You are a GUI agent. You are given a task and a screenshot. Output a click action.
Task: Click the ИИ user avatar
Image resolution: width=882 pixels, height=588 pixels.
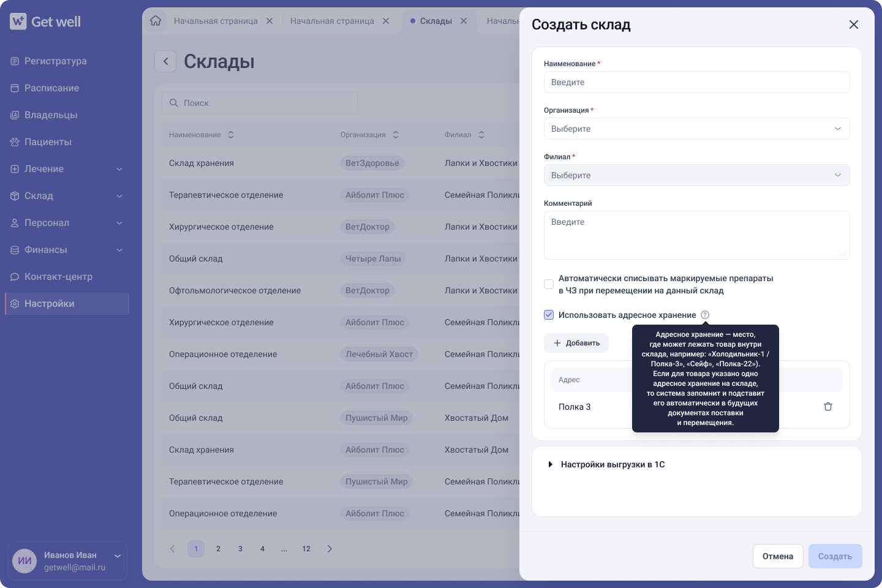tap(24, 561)
